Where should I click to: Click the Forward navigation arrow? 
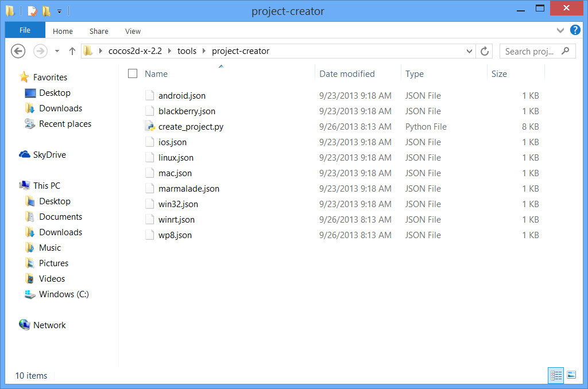(41, 51)
